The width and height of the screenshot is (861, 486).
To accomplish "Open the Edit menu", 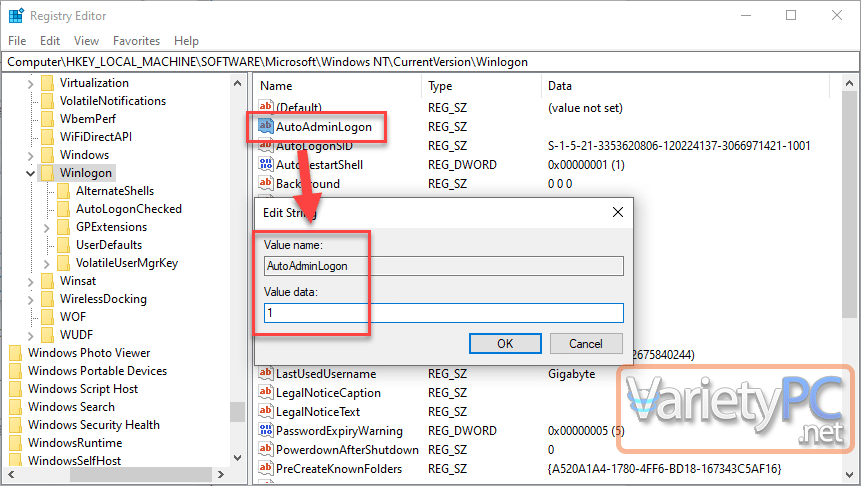I will 49,41.
